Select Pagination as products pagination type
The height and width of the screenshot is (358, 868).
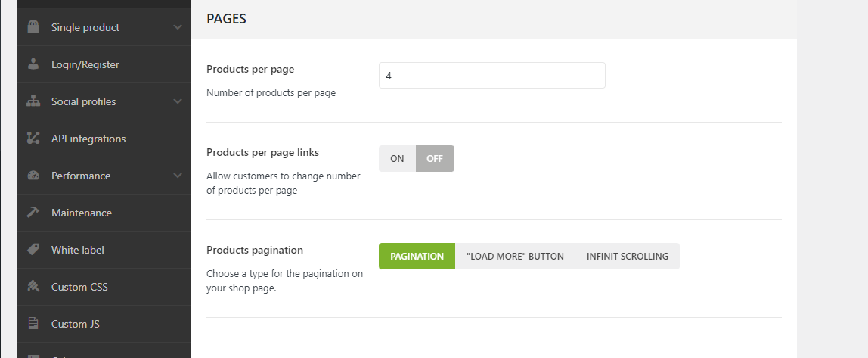coord(417,257)
